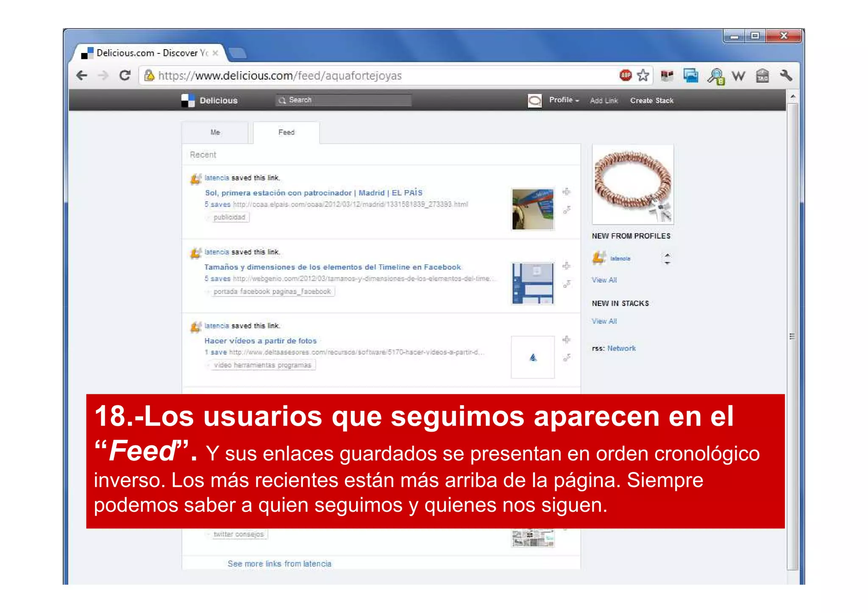
Task: Click 1 save on the Hacer vídeos entry
Action: tap(216, 352)
